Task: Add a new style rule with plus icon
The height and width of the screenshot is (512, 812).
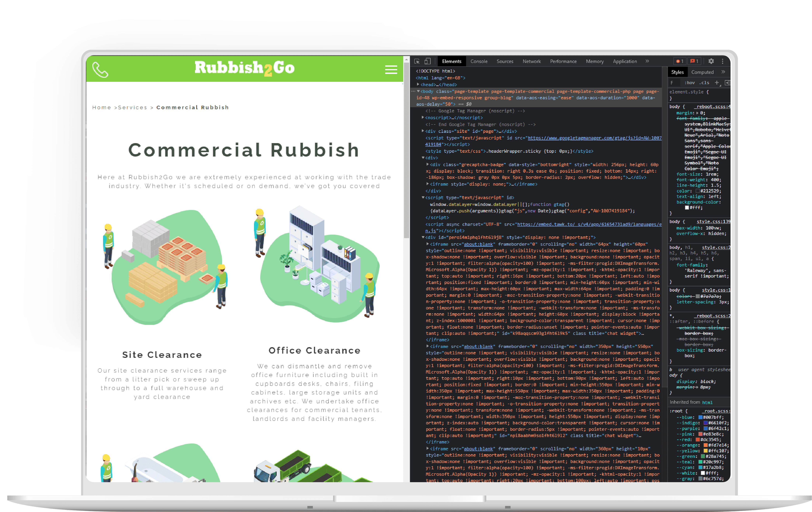Action: pos(717,83)
